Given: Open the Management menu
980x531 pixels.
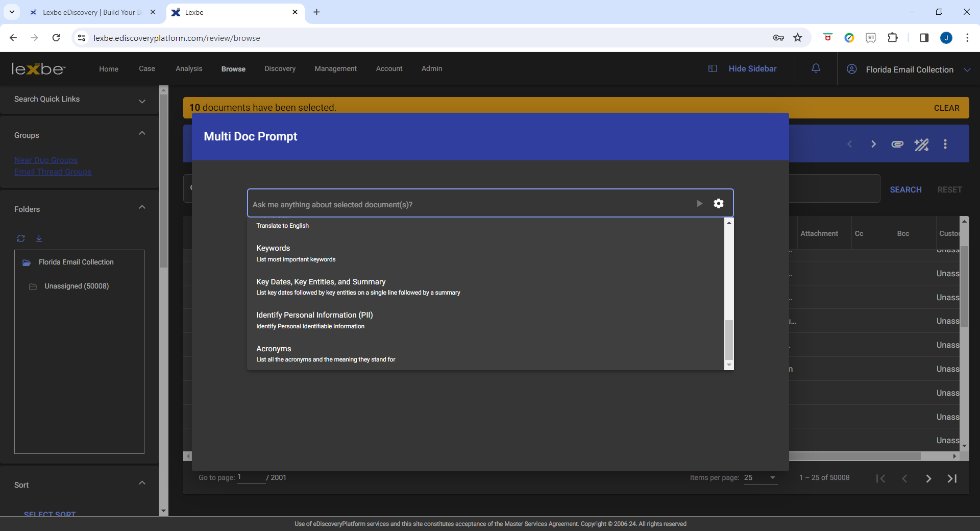Looking at the screenshot, I should pyautogui.click(x=335, y=68).
